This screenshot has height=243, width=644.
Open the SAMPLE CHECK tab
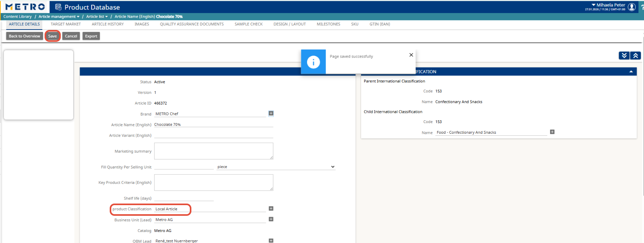point(249,24)
